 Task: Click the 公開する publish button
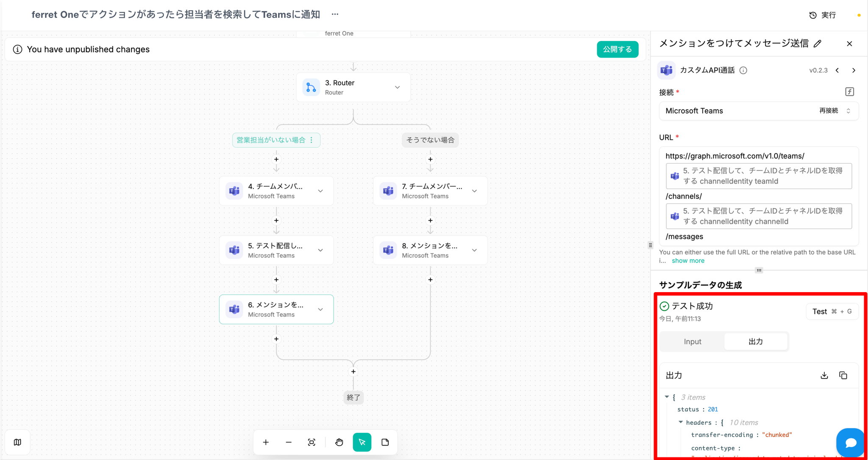pyautogui.click(x=617, y=49)
